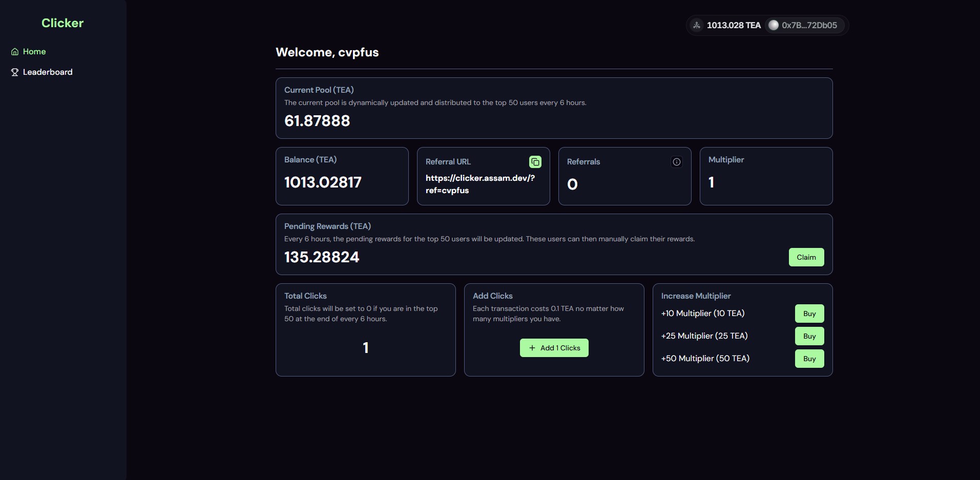Buy the +50 Multiplier

click(x=809, y=359)
